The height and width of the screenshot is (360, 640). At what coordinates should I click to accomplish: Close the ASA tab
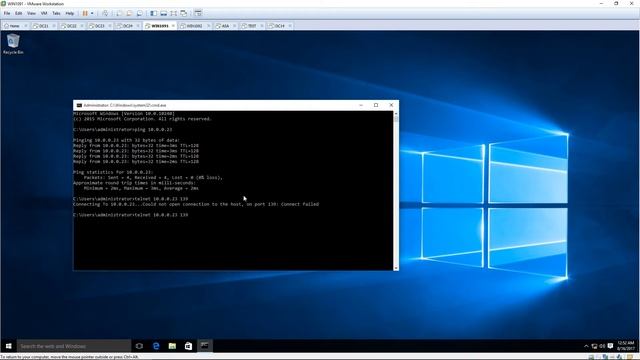tap(234, 26)
